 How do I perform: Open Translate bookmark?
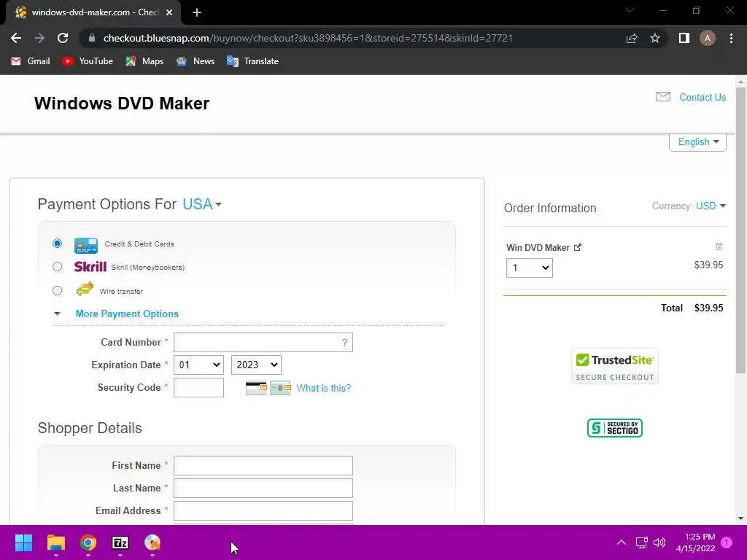pos(252,61)
